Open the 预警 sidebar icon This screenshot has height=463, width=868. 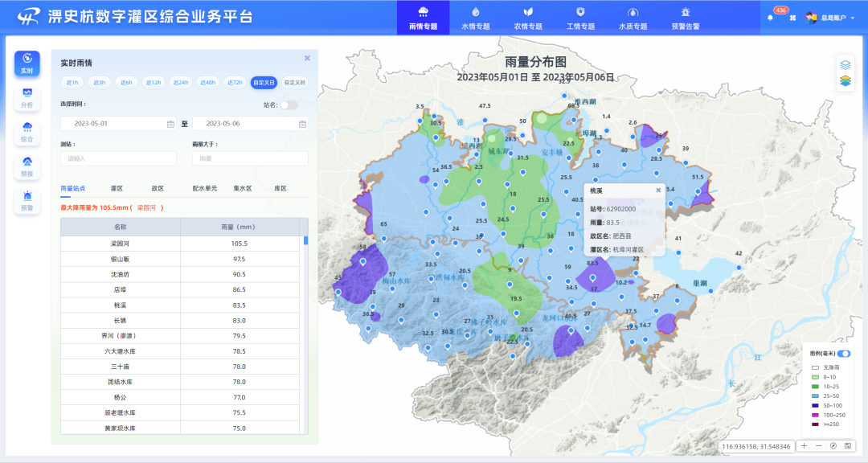27,201
